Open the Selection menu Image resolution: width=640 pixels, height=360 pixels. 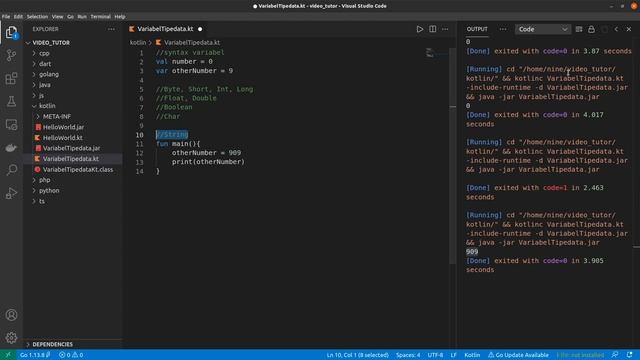tap(38, 17)
